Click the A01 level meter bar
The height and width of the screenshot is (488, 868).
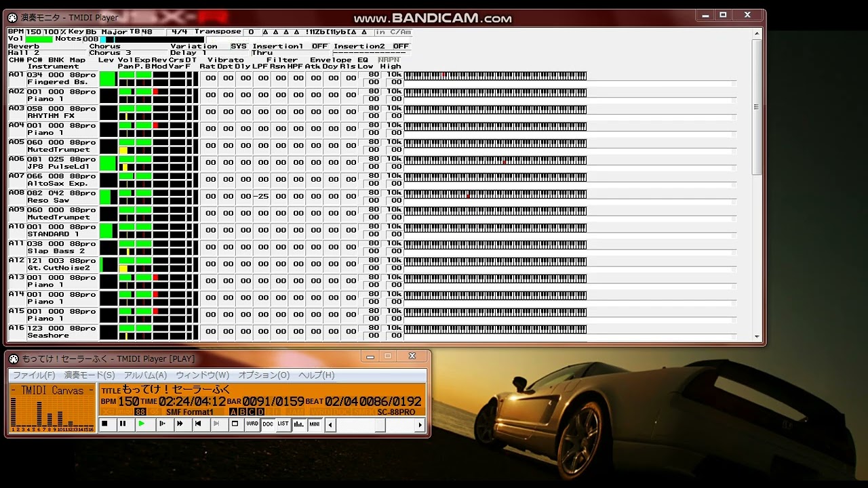(108, 79)
